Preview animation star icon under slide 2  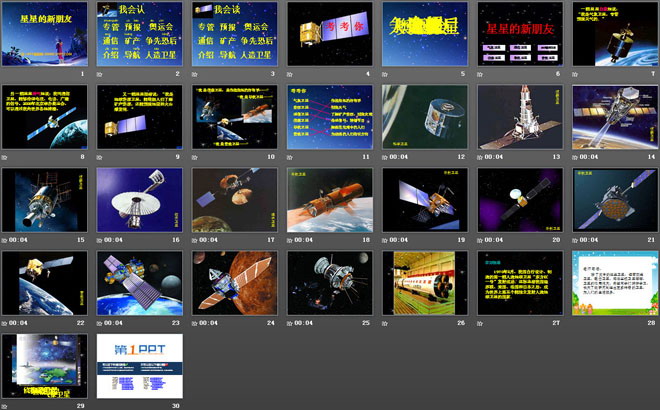tap(100, 74)
